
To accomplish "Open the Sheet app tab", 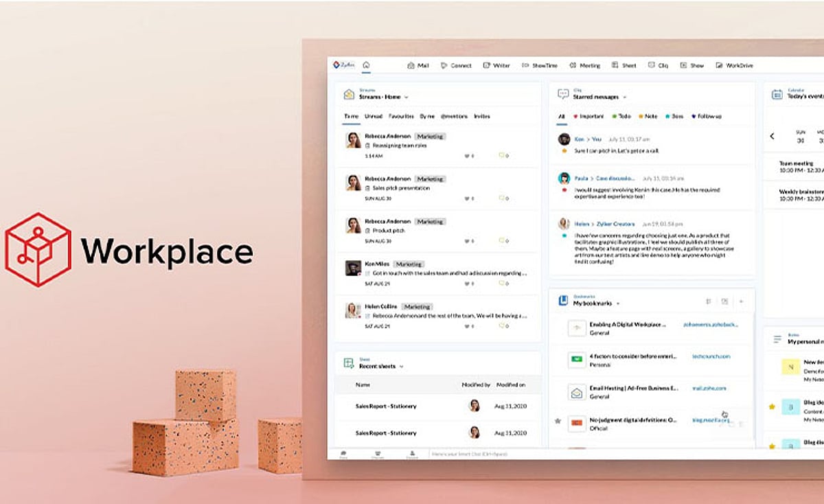I will pyautogui.click(x=624, y=65).
